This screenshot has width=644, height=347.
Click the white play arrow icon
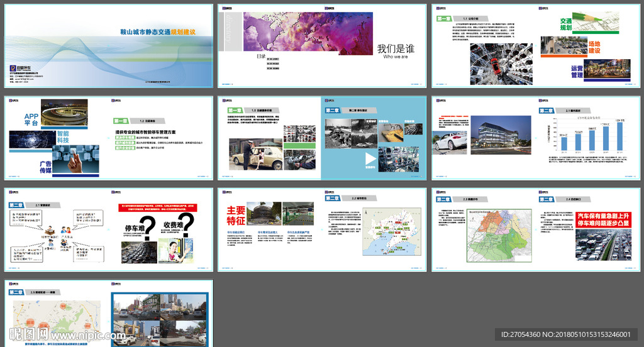pos(371,158)
